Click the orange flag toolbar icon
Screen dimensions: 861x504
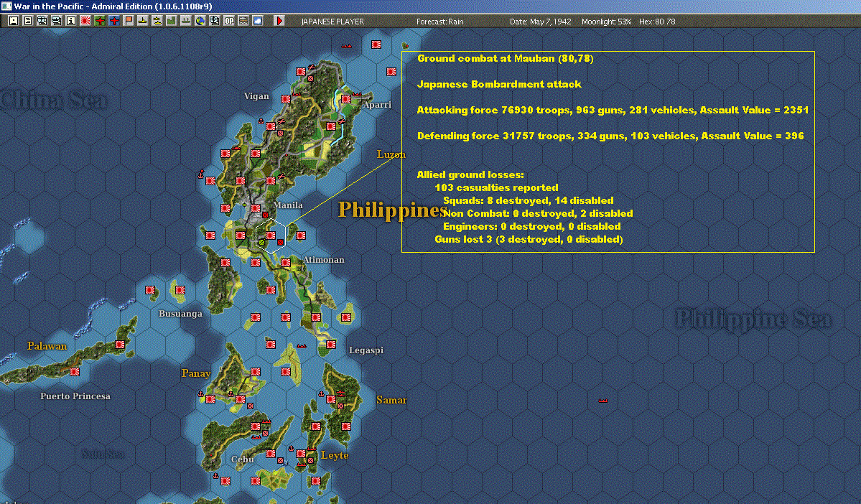pos(129,21)
